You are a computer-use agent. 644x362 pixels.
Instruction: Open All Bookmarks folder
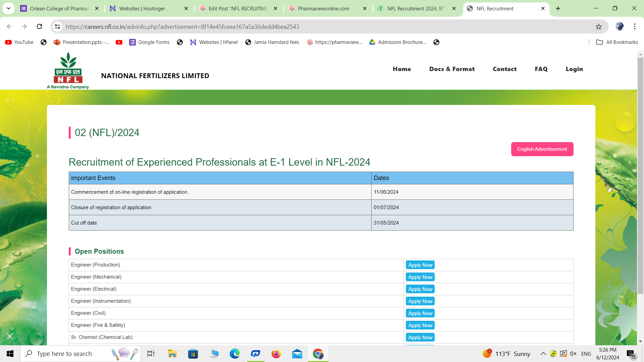pos(617,42)
